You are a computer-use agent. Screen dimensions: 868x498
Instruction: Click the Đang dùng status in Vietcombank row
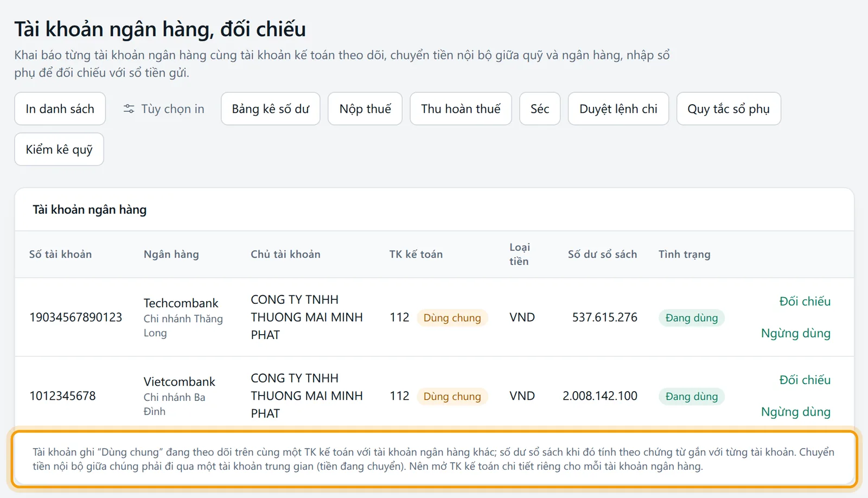click(691, 397)
